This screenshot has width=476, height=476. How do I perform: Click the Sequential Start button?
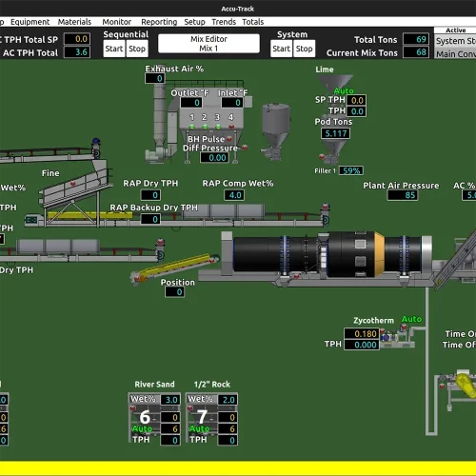pyautogui.click(x=114, y=49)
